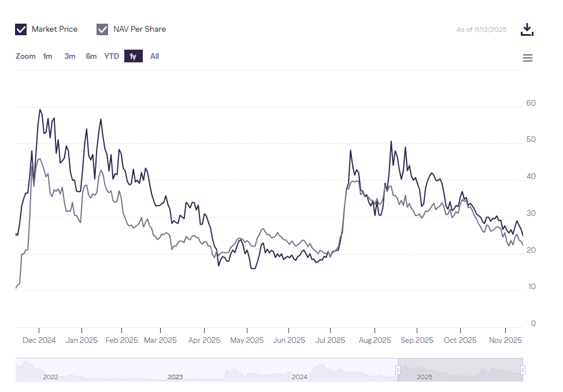The image size is (563, 392).
Task: Select the 1m zoom range
Action: (x=47, y=56)
